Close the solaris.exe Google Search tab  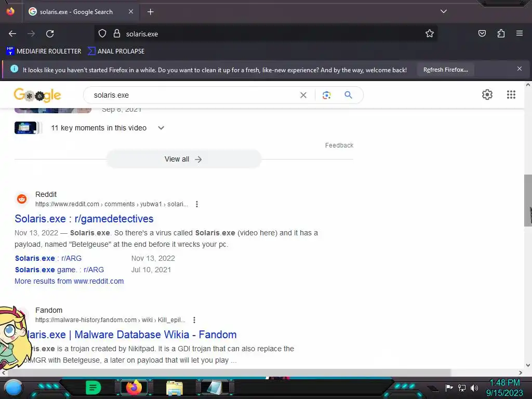[131, 11]
